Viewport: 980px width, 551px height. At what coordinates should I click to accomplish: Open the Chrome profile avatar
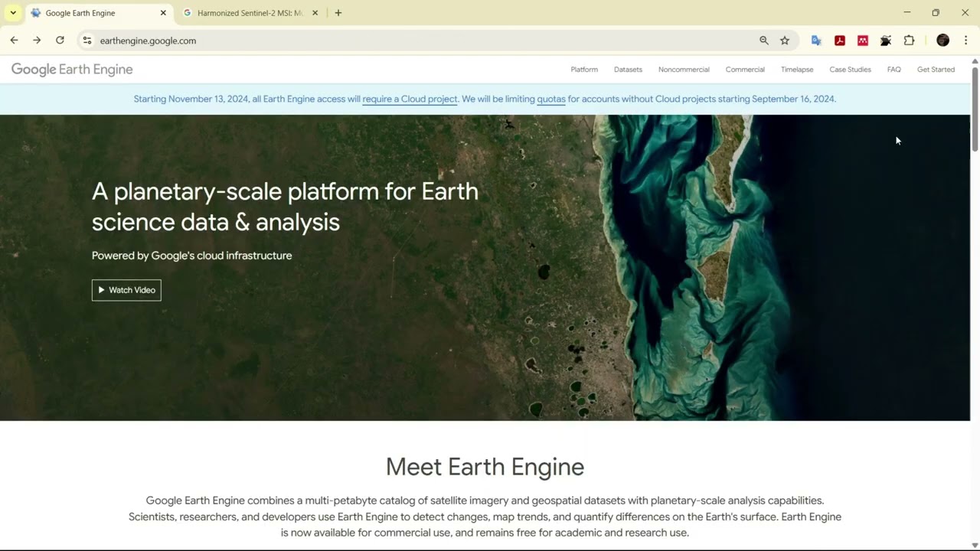click(x=943, y=41)
